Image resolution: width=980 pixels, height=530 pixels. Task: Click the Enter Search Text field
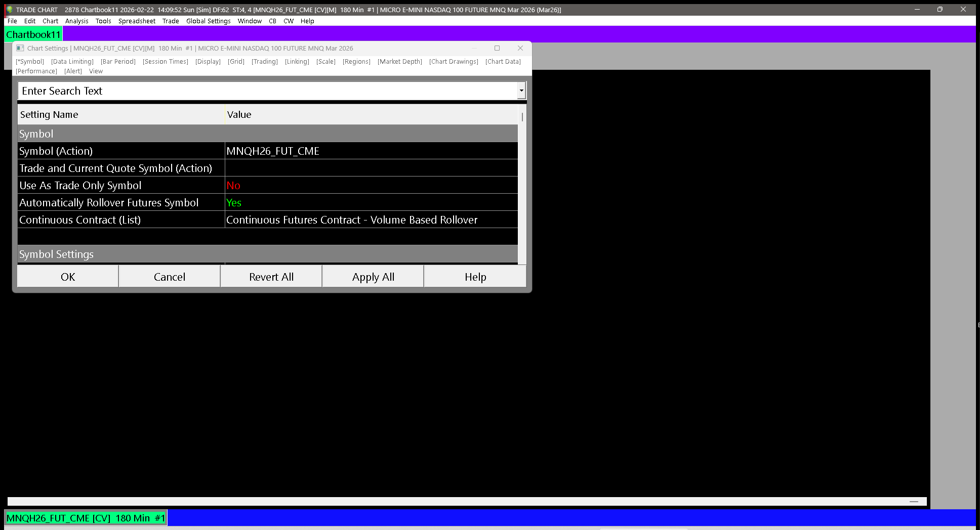[x=268, y=91]
